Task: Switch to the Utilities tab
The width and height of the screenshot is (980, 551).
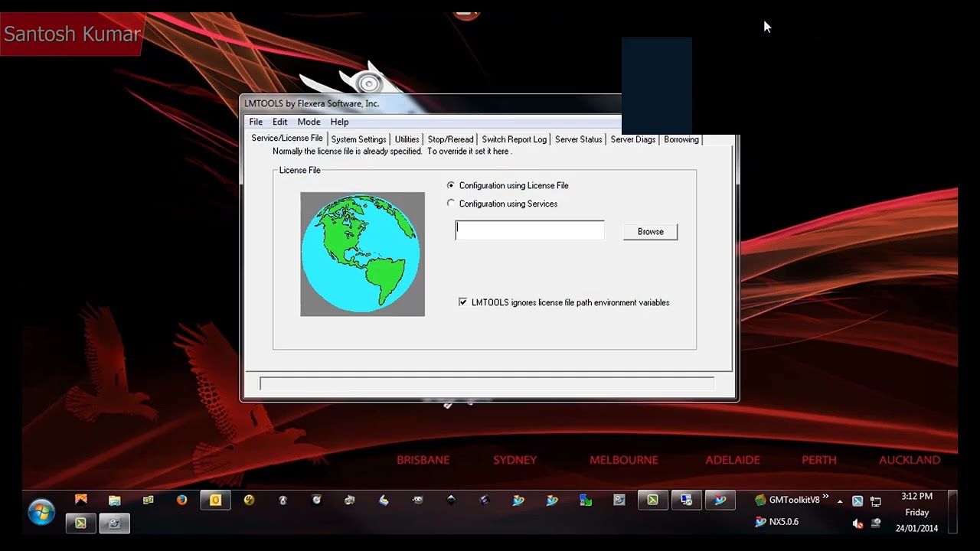Action: pyautogui.click(x=407, y=139)
